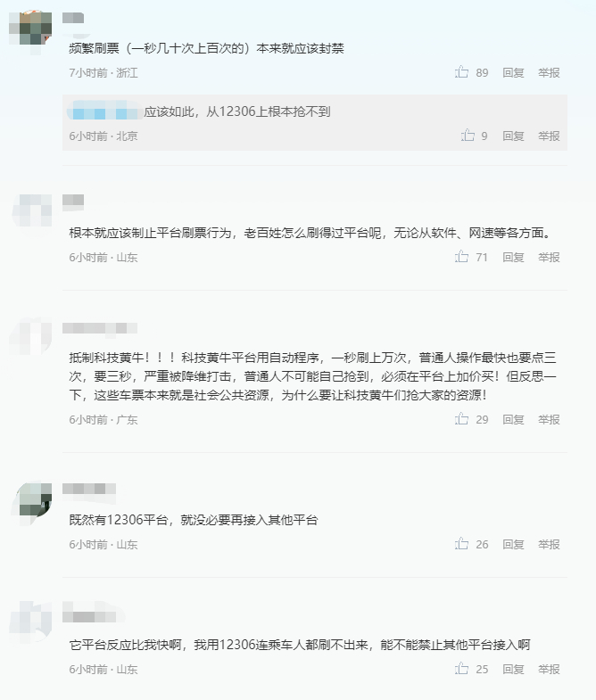596x700 pixels.
Task: Report the 根本就应该制止平台刷票 comment
Action: [549, 258]
